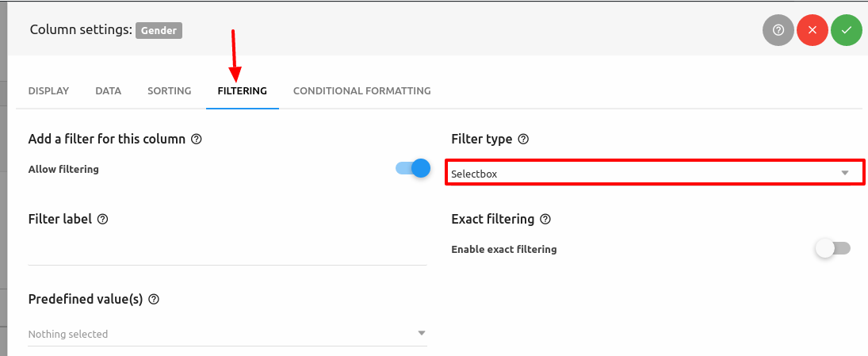Click into the Filter label input field
The height and width of the screenshot is (356, 868).
coord(228,252)
